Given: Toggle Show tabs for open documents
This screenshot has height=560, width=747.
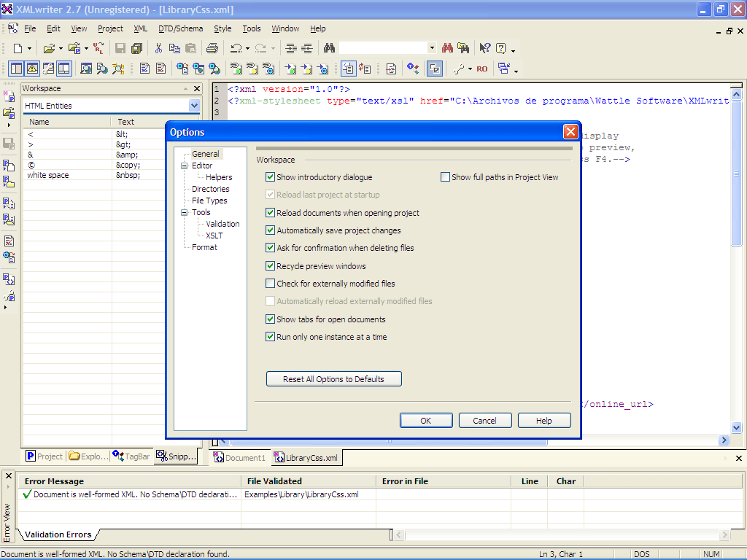Looking at the screenshot, I should click(x=270, y=319).
